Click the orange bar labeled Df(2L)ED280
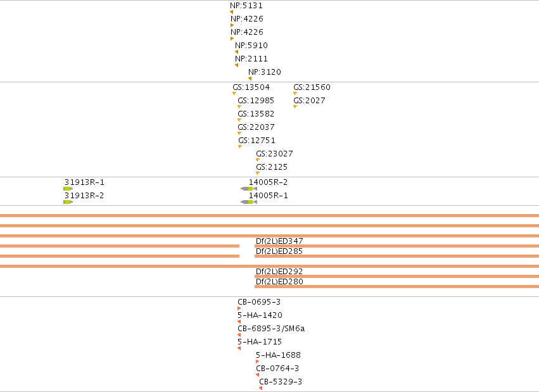 tap(396, 286)
